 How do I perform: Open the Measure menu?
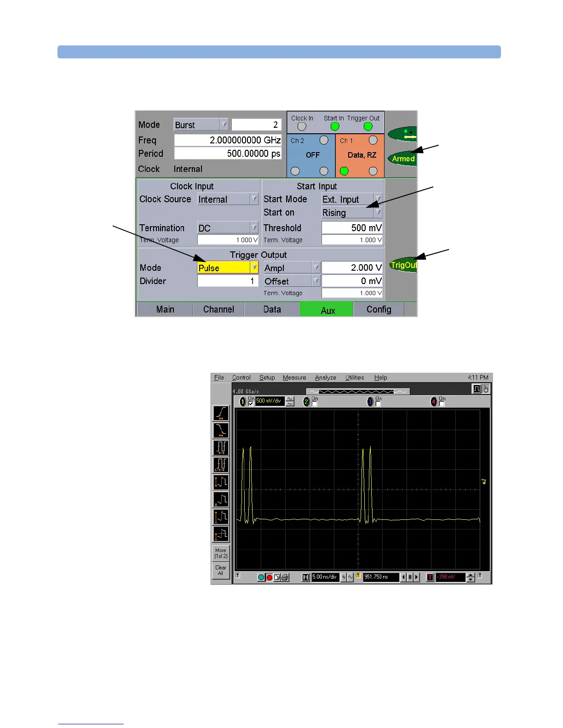(x=294, y=377)
